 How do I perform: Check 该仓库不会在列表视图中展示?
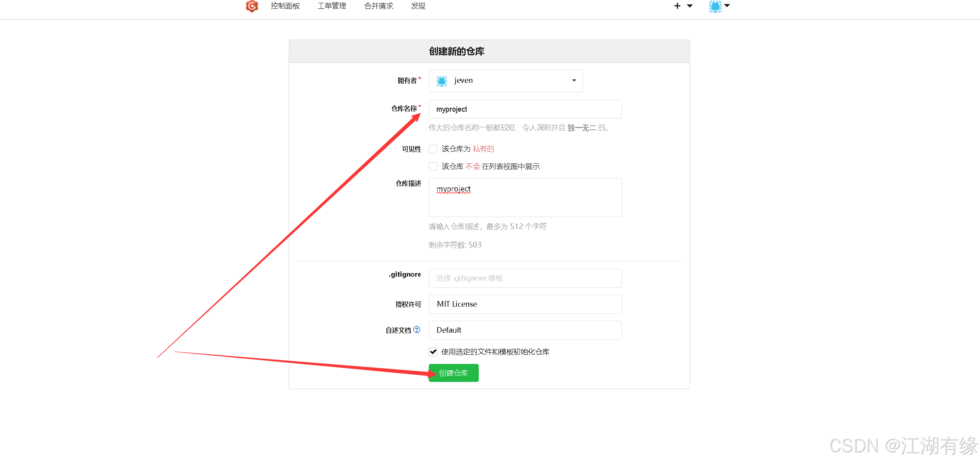[x=433, y=166]
